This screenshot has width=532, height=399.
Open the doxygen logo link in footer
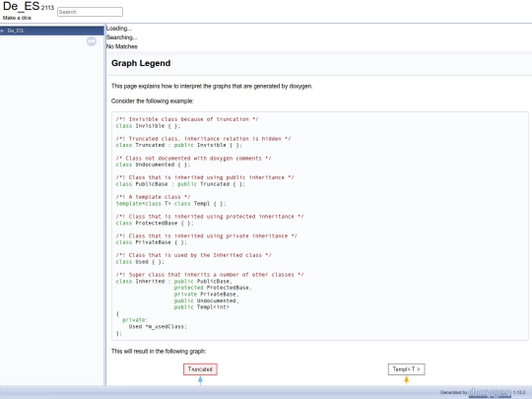point(490,392)
